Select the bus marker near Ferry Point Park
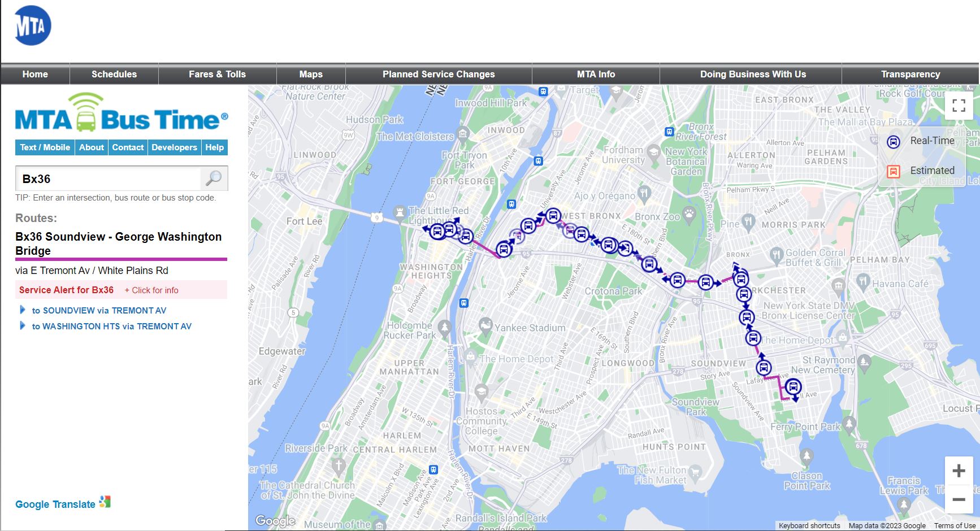 pyautogui.click(x=793, y=387)
